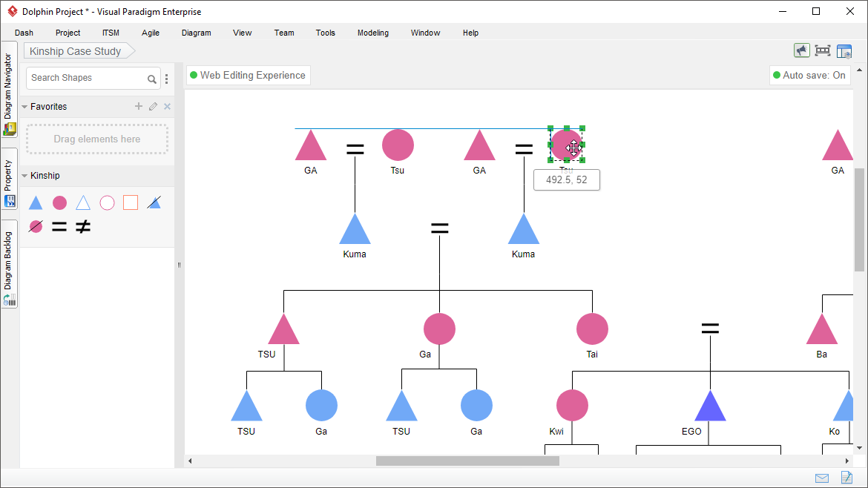Add a favorite with the plus icon
The height and width of the screenshot is (488, 868).
(139, 106)
